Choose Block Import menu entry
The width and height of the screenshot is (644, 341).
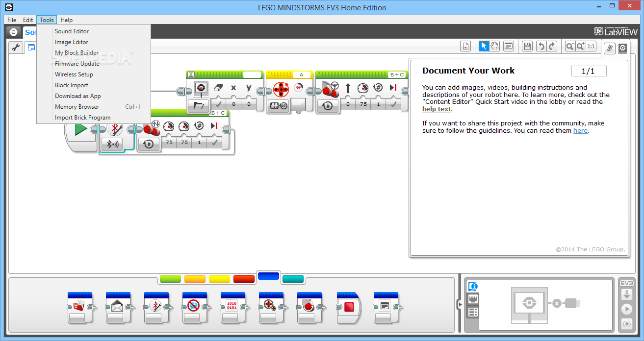(x=93, y=85)
